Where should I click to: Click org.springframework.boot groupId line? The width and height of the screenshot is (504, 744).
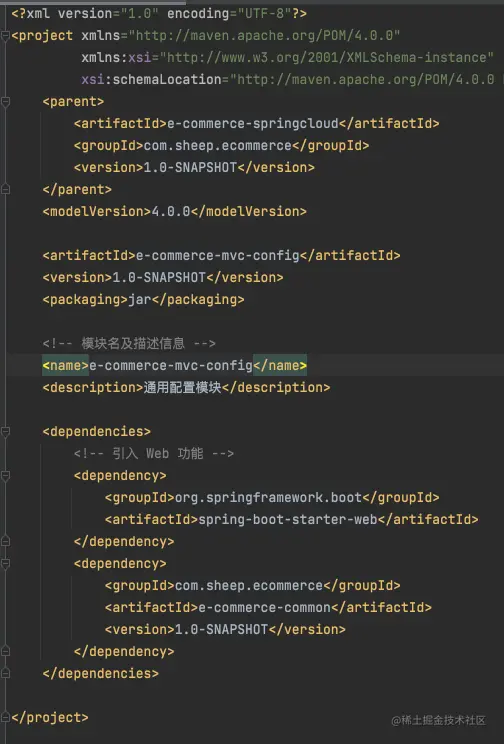coord(272,497)
